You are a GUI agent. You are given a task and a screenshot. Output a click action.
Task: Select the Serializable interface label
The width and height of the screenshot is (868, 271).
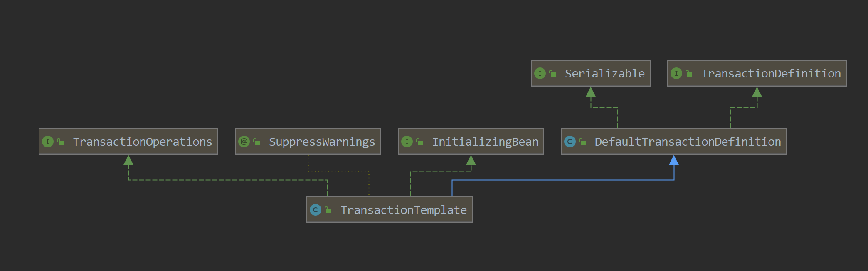pyautogui.click(x=604, y=74)
